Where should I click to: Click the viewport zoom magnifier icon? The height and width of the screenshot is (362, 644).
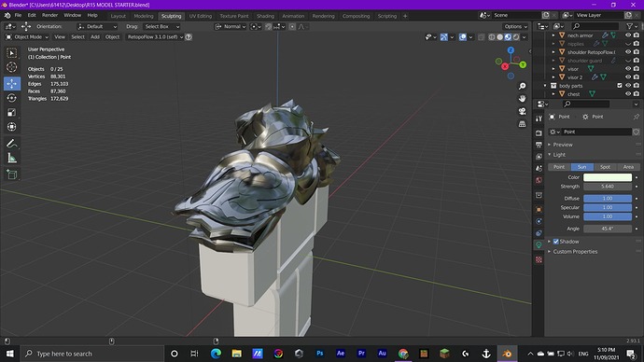pos(522,86)
